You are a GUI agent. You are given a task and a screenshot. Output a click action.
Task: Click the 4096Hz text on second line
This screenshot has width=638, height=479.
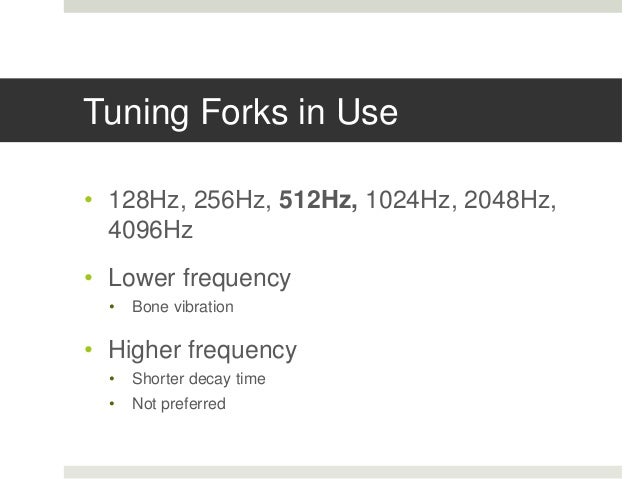[151, 230]
